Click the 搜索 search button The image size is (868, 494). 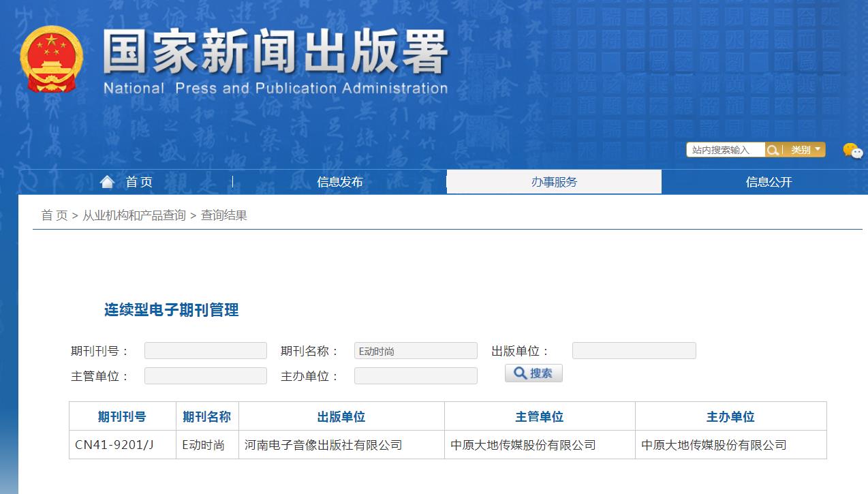pos(533,373)
